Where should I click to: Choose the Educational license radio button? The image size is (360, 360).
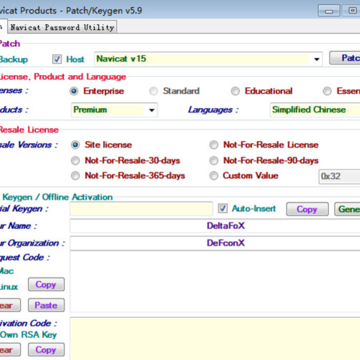tap(235, 91)
